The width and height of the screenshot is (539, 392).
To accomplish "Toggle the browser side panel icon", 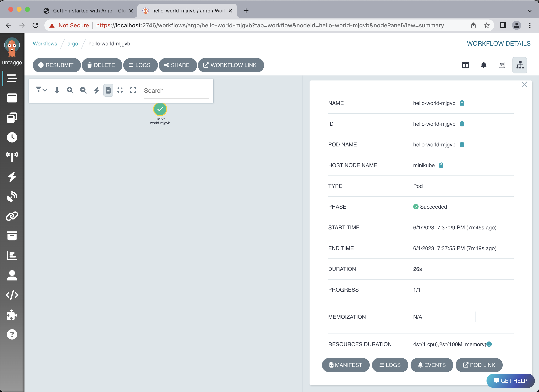I will point(503,25).
